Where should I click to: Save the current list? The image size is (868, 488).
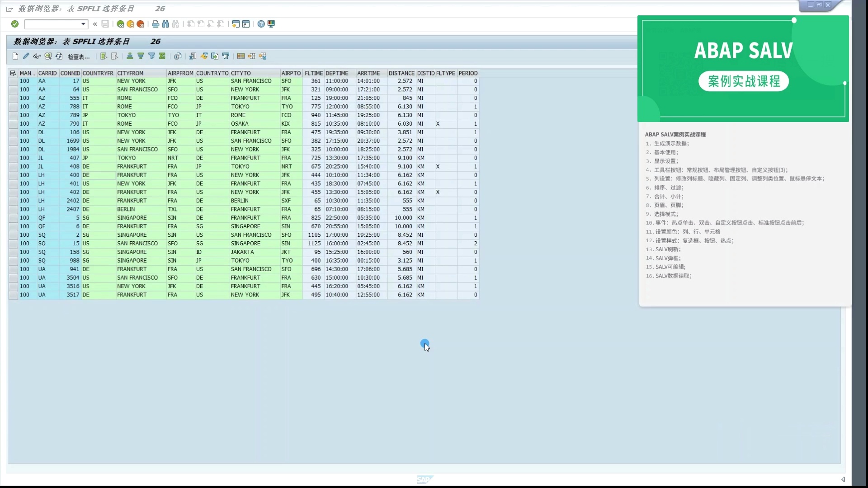pyautogui.click(x=105, y=24)
